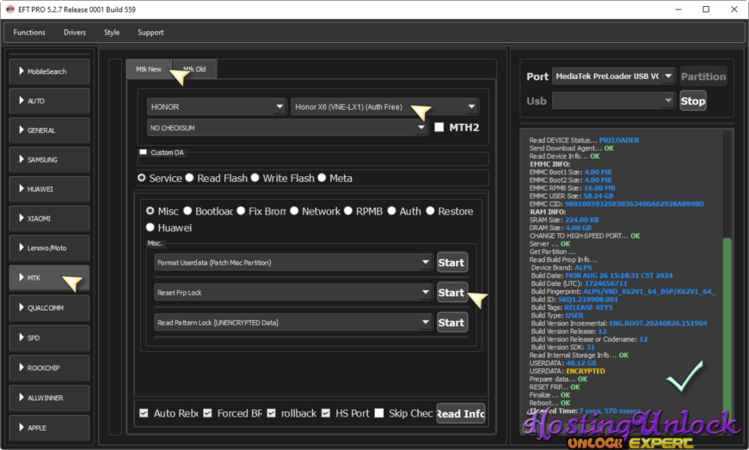
Task: Open the ROCKCHIP sidebar module
Action: click(51, 367)
